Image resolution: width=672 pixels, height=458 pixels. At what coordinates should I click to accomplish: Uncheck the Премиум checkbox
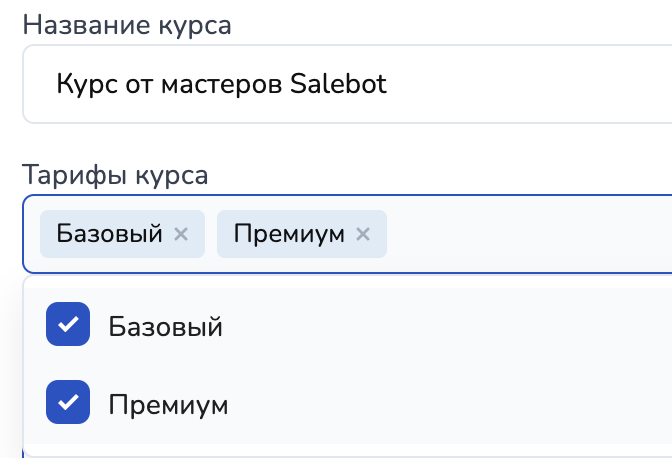click(x=68, y=403)
